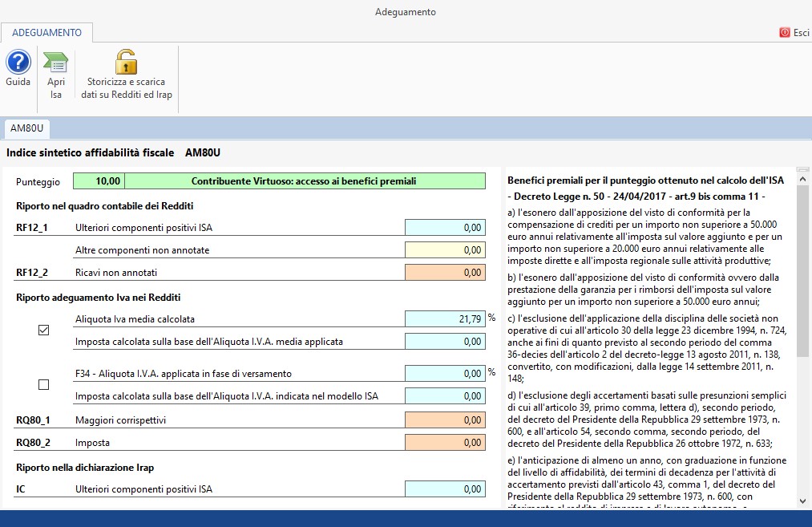Check the F34 Aliquota I.V.A. checkbox

click(x=44, y=384)
